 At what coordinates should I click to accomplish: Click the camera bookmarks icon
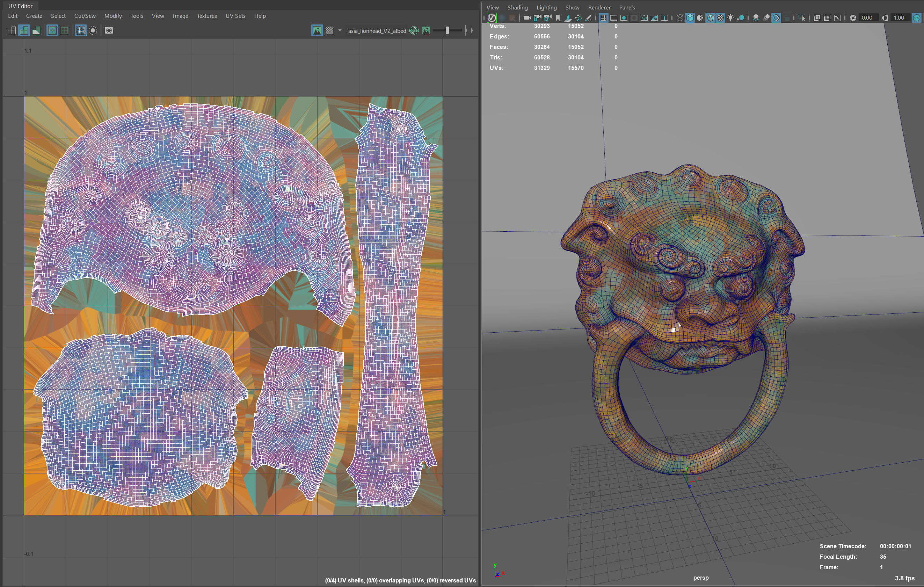(558, 18)
